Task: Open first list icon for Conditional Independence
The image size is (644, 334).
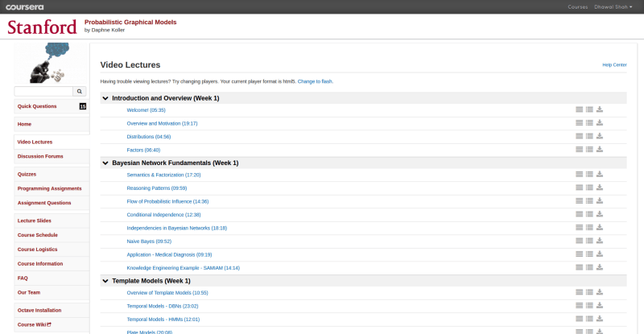Action: (x=579, y=214)
